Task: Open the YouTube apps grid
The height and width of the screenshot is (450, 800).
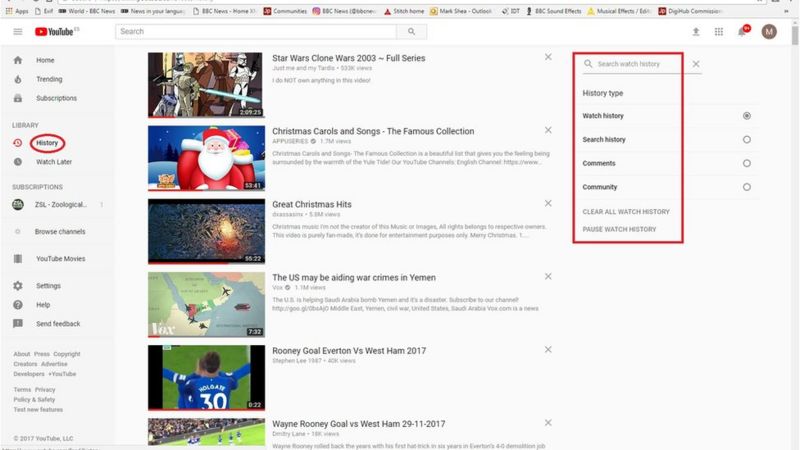Action: 718,32
